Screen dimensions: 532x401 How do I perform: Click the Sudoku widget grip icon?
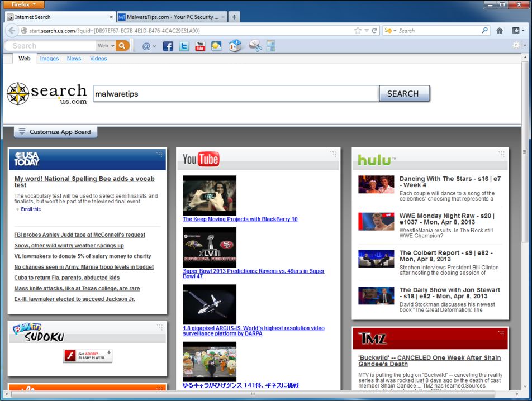point(160,327)
